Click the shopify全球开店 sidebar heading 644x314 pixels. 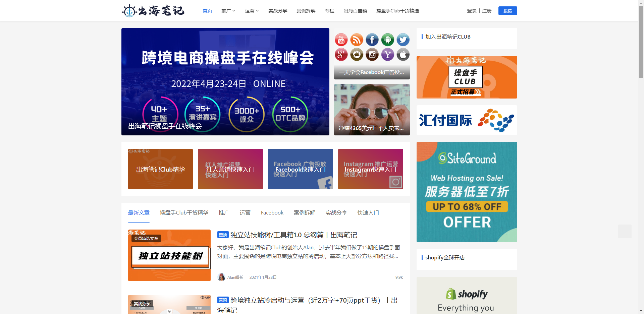[x=445, y=257]
